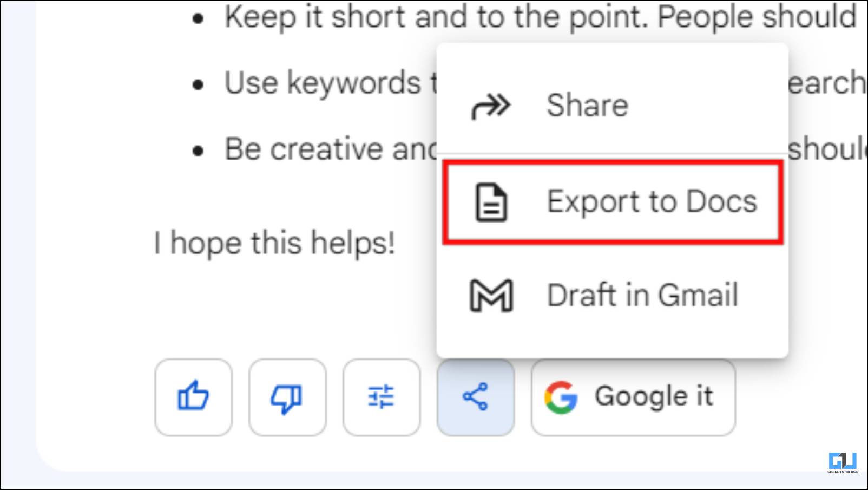This screenshot has width=868, height=490.
Task: Open the modify response sliders button
Action: tap(382, 397)
